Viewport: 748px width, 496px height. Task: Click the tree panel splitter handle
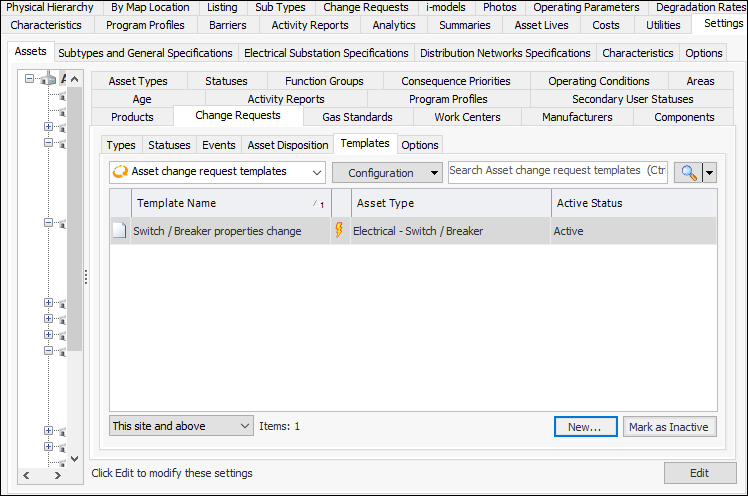(86, 277)
